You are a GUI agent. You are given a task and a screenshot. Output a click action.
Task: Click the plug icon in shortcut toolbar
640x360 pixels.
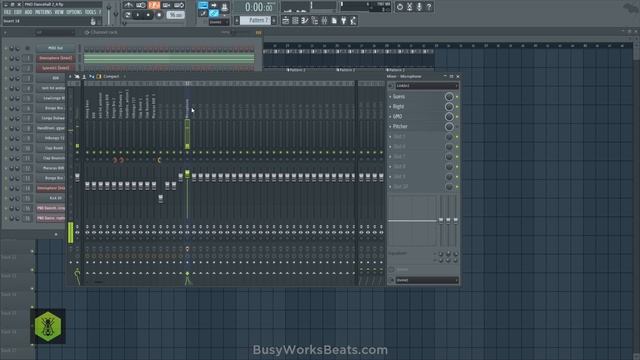click(343, 20)
